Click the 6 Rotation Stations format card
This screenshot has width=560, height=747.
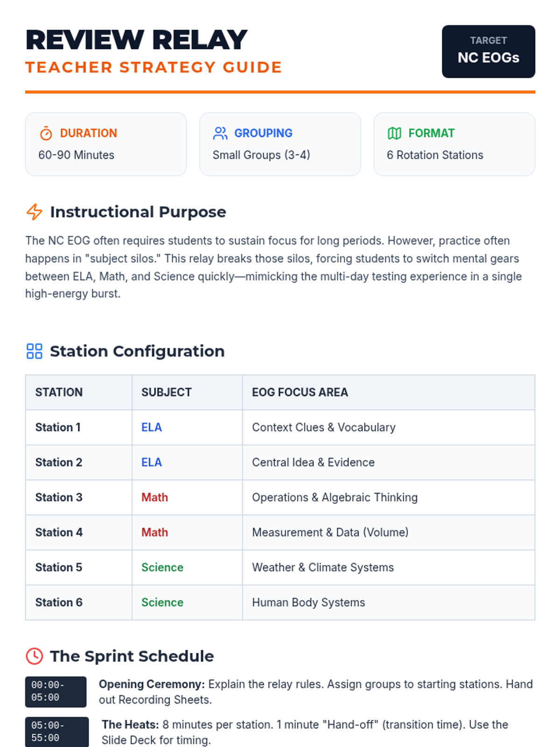pyautogui.click(x=454, y=144)
